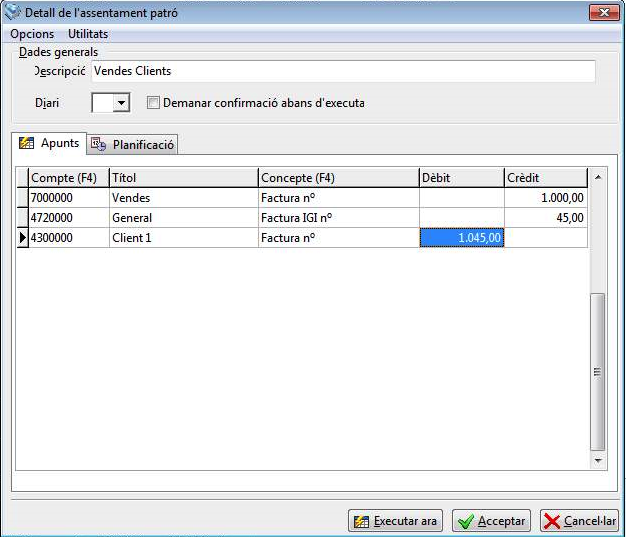This screenshot has height=537, width=626.
Task: Click the row selector for 7000000 row
Action: (x=22, y=198)
